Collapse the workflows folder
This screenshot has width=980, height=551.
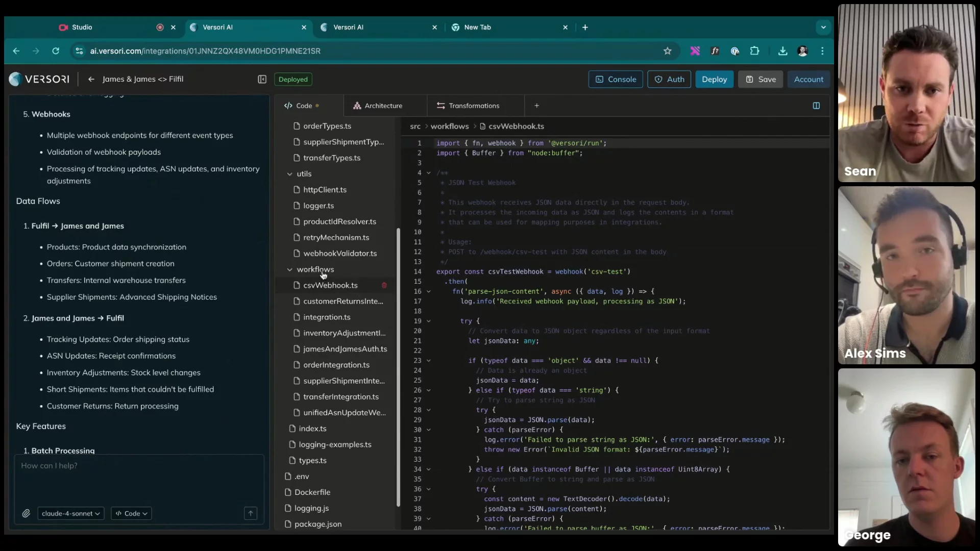289,269
